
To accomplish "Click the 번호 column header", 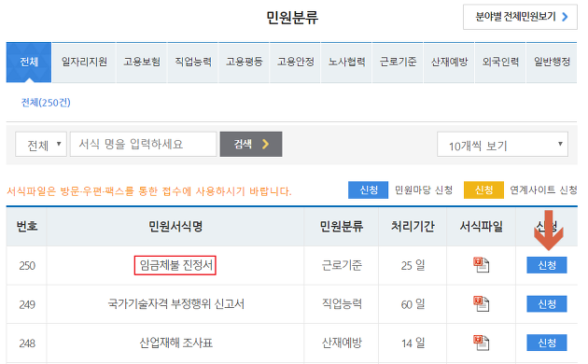I will 27,226.
